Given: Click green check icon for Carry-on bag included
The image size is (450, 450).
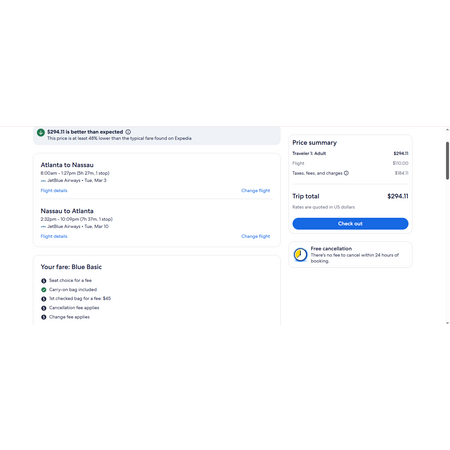Looking at the screenshot, I should [x=44, y=290].
